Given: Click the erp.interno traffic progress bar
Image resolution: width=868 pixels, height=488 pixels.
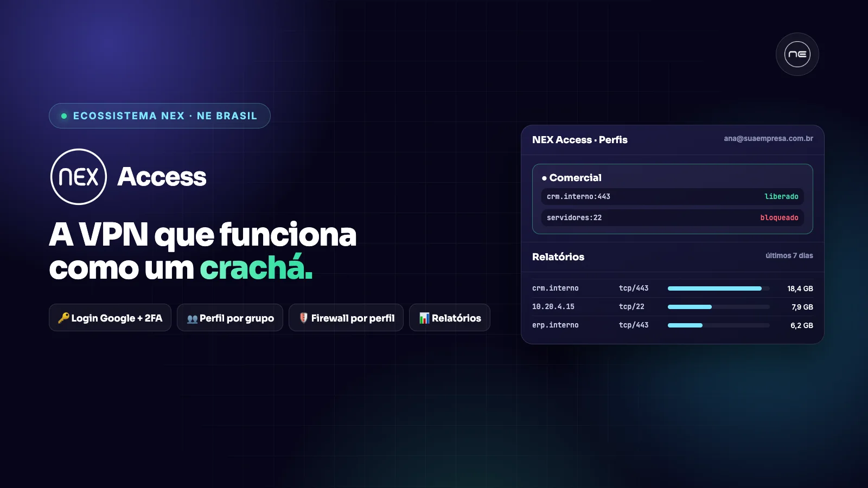Looking at the screenshot, I should click(719, 325).
